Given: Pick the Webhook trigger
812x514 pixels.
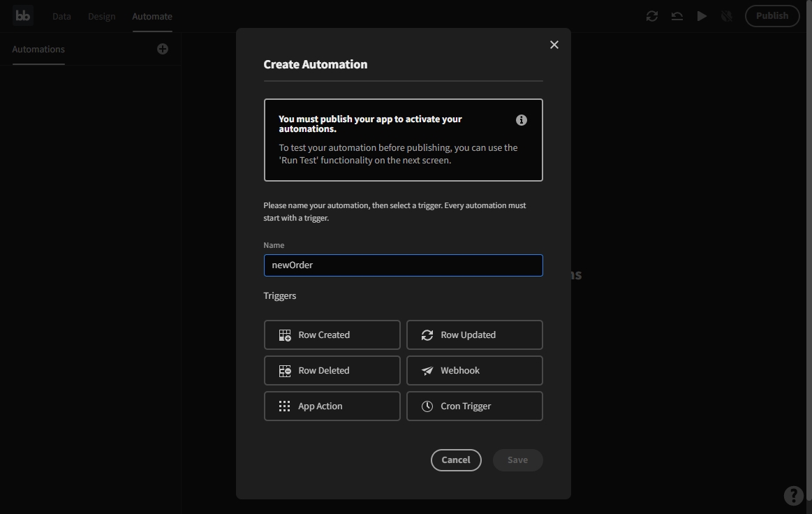Looking at the screenshot, I should (474, 371).
